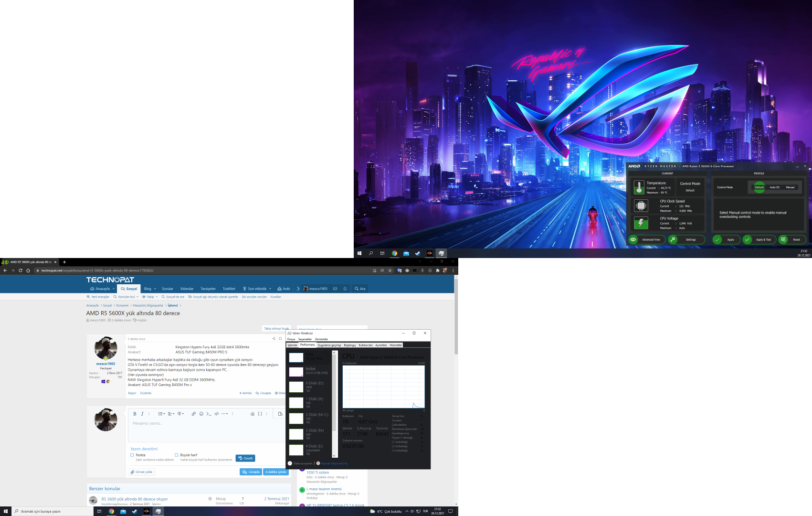Click Apply in Ryzen Master
812x516 pixels.
point(726,240)
